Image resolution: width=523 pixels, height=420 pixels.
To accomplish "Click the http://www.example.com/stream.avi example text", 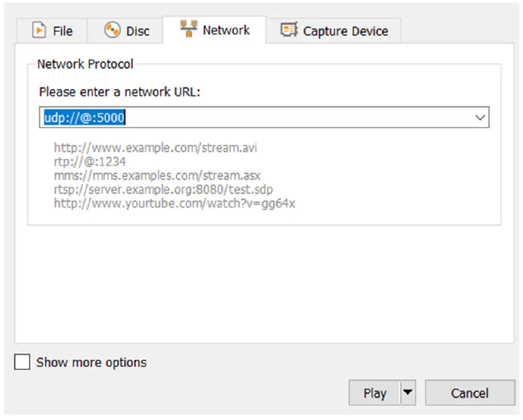I will [x=155, y=148].
